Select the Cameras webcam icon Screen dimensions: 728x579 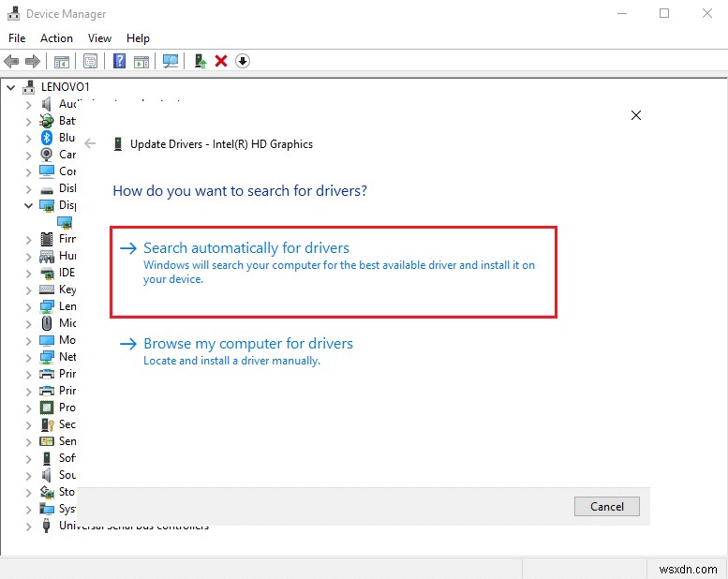click(x=47, y=155)
